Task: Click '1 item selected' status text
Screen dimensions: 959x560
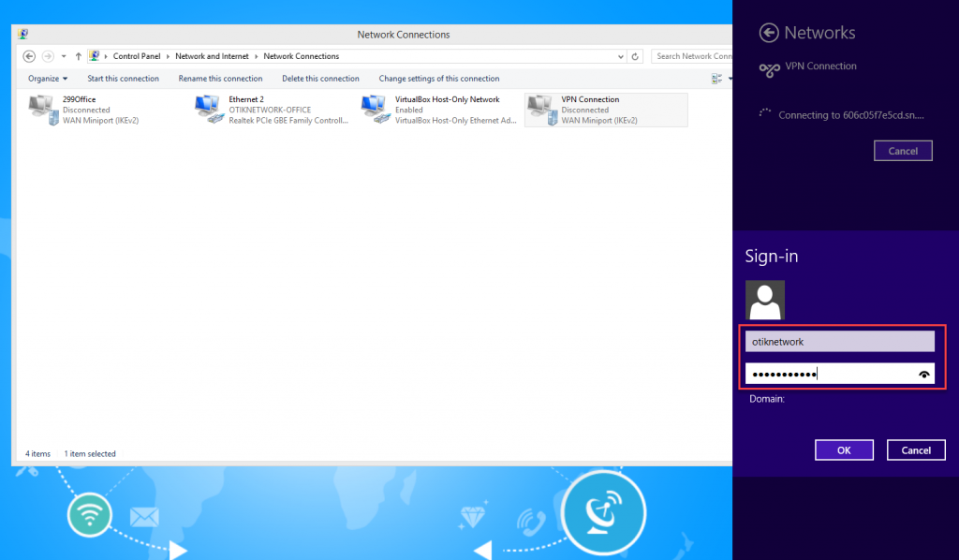Action: pyautogui.click(x=90, y=453)
